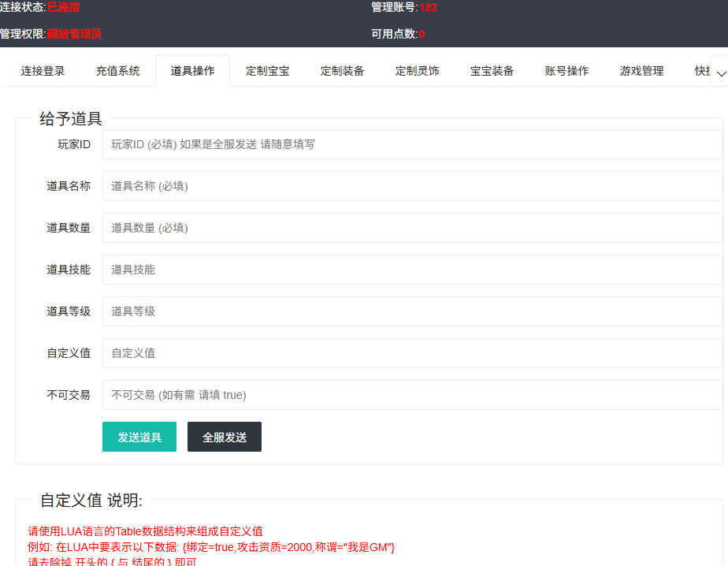This screenshot has height=566, width=728.
Task: Select the 道具技能 input box
Action: coord(412,270)
